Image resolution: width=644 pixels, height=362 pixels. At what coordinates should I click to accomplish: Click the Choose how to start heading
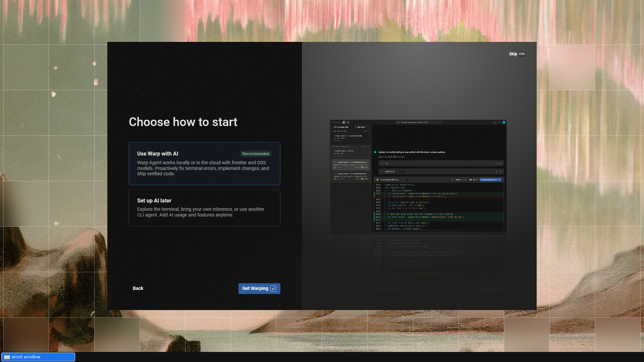183,122
